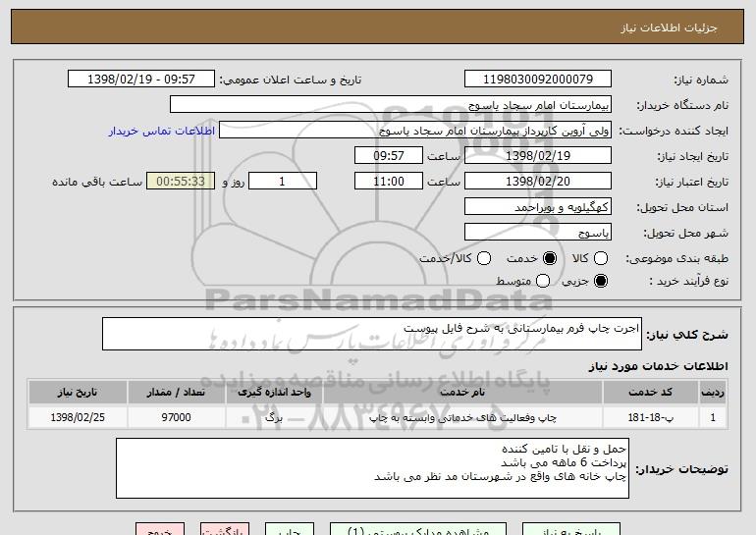Choose the جزیی purchase process option
Viewport: 756px width, 535px height.
(x=601, y=281)
